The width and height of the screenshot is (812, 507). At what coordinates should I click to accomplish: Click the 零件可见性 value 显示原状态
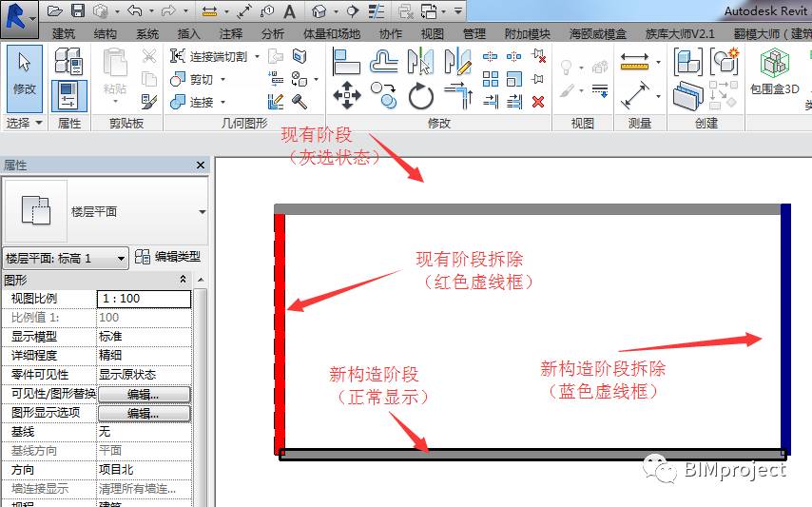click(x=144, y=375)
